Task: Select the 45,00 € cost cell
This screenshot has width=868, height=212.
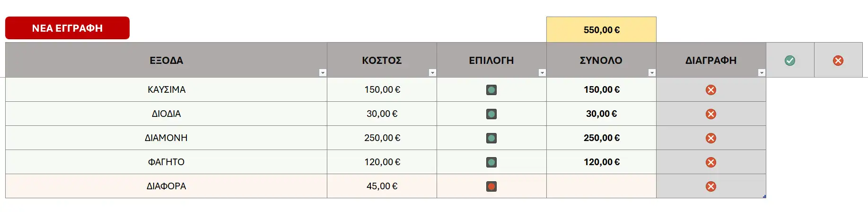Action: 382,186
